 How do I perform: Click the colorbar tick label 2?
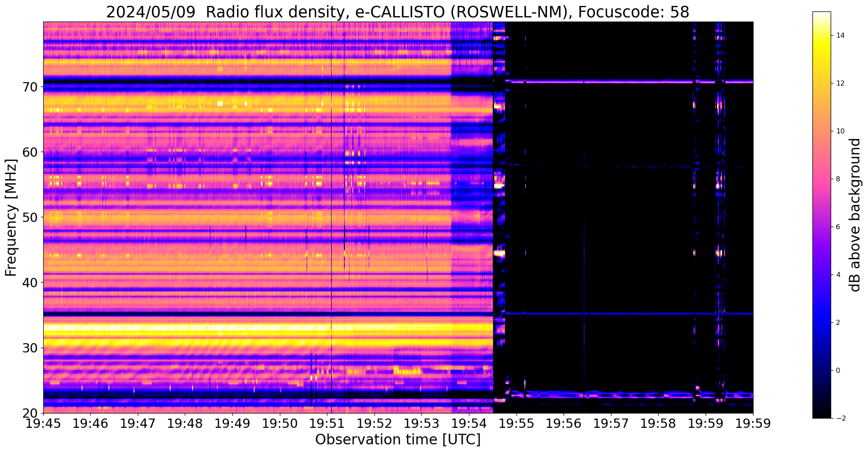click(x=837, y=323)
